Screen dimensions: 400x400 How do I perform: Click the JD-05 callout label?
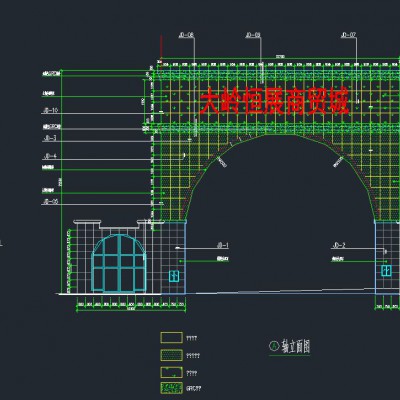[x=51, y=201]
